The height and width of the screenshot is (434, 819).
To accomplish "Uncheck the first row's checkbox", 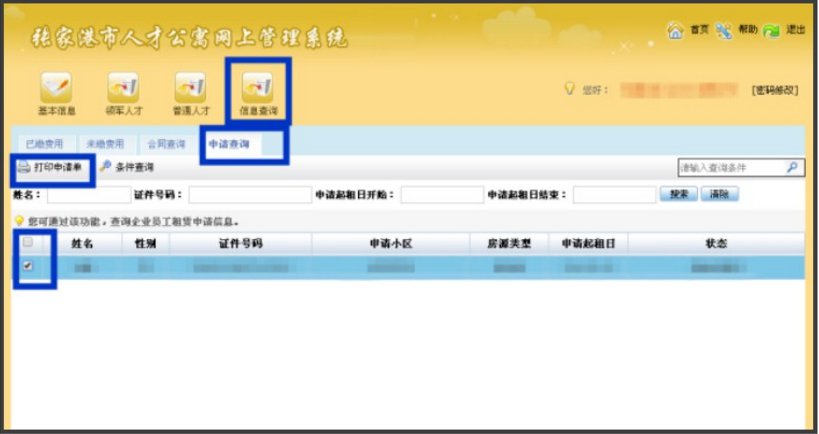I will pos(28,266).
